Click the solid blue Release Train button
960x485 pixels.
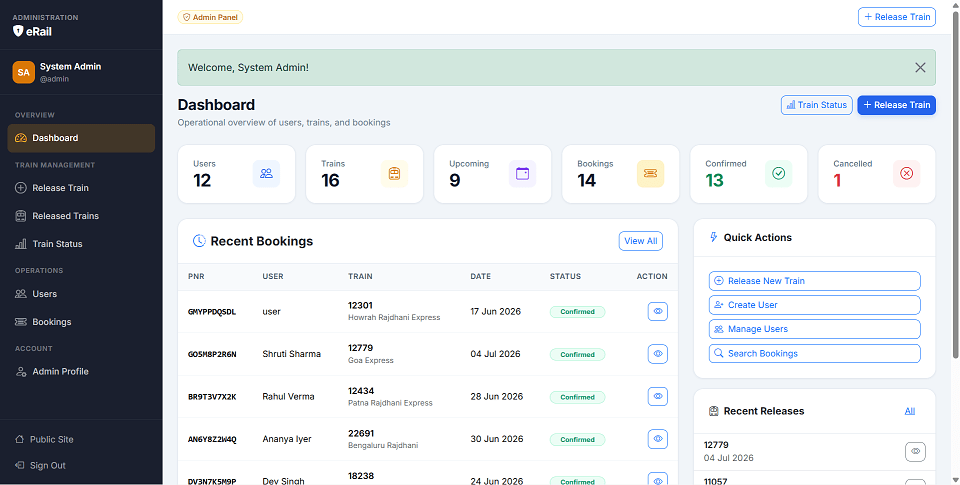(896, 105)
